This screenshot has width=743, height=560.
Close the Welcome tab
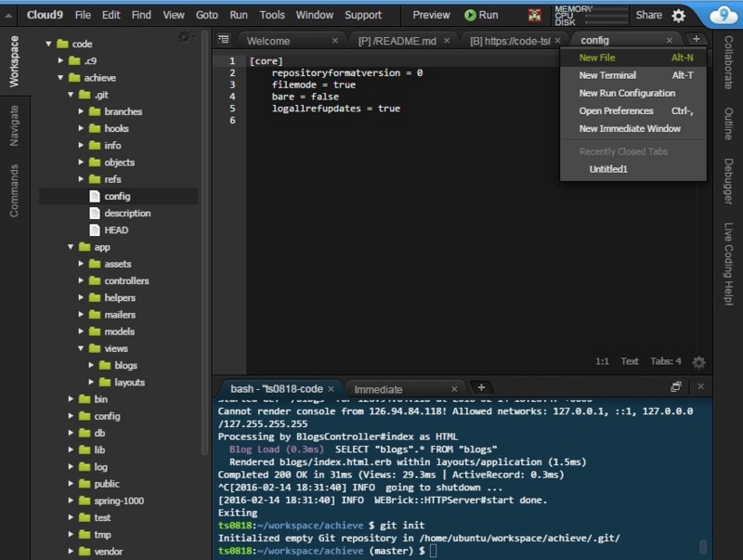(x=335, y=41)
